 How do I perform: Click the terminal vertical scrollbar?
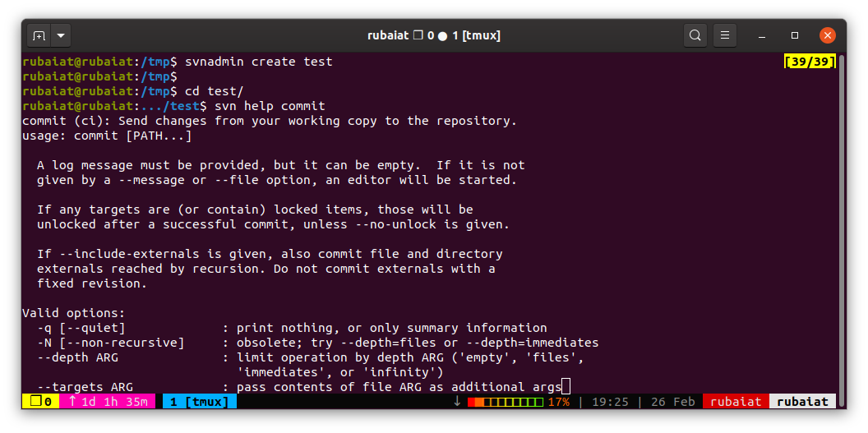click(841, 222)
